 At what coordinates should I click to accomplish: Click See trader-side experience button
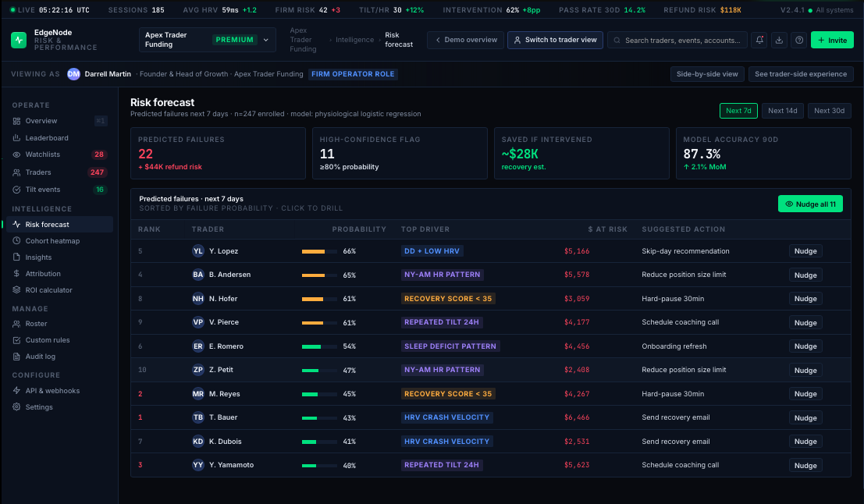click(x=801, y=74)
